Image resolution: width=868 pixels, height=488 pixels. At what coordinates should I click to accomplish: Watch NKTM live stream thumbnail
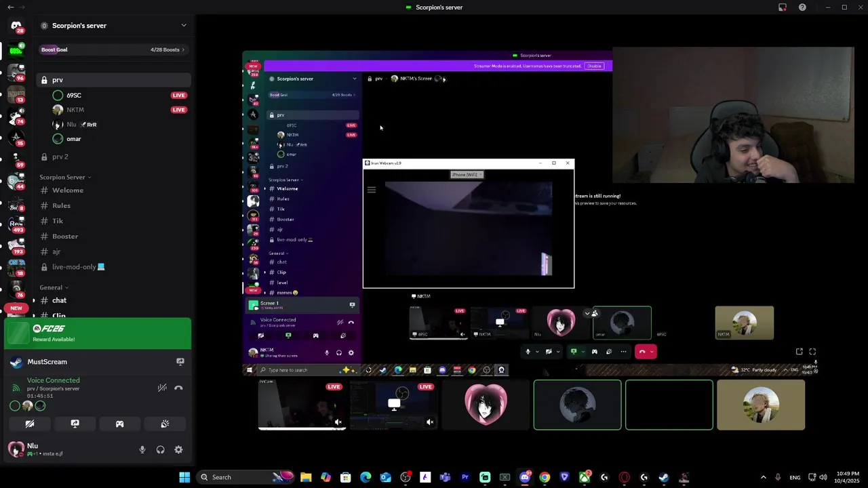(394, 405)
